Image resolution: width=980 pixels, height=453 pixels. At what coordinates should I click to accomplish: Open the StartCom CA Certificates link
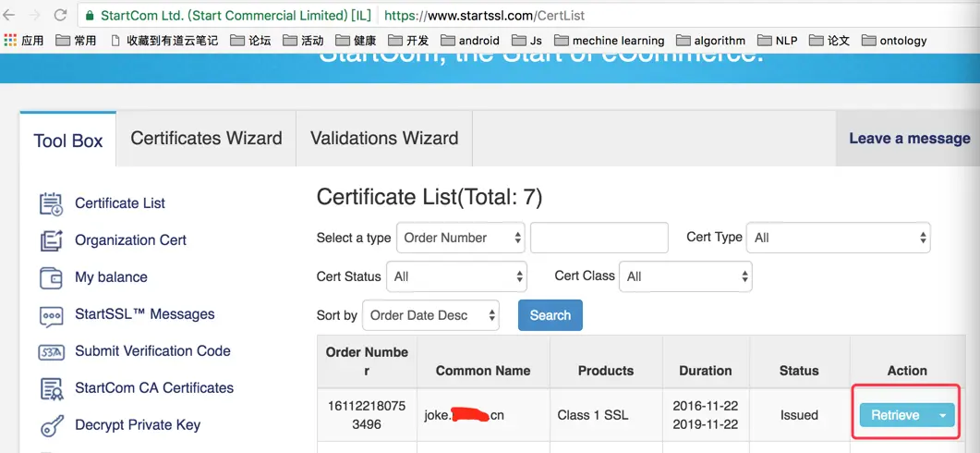coord(154,388)
